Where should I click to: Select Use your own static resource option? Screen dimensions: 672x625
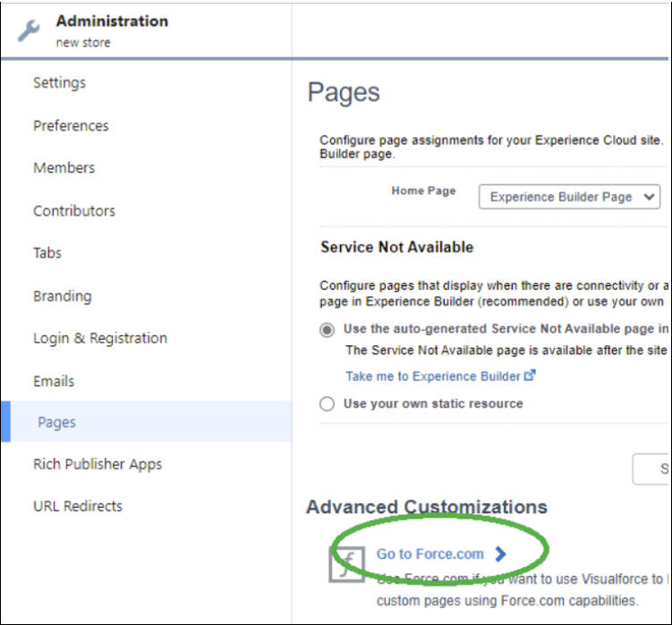[x=327, y=403]
